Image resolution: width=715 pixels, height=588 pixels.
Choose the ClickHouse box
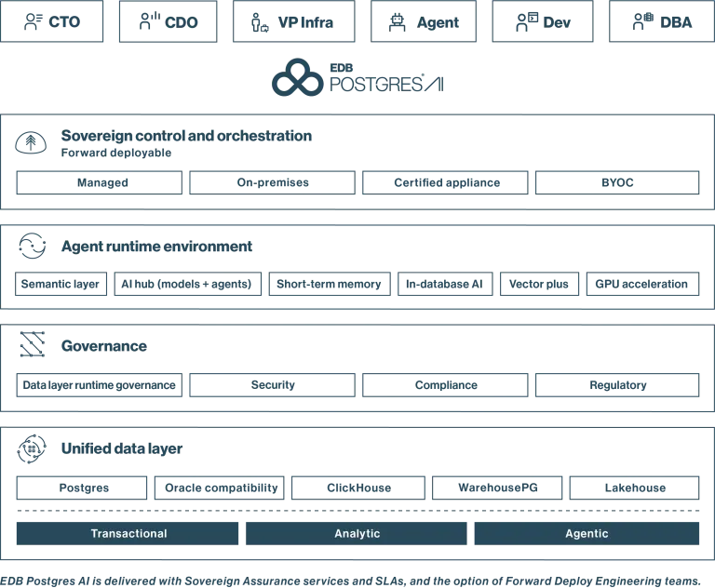(358, 488)
